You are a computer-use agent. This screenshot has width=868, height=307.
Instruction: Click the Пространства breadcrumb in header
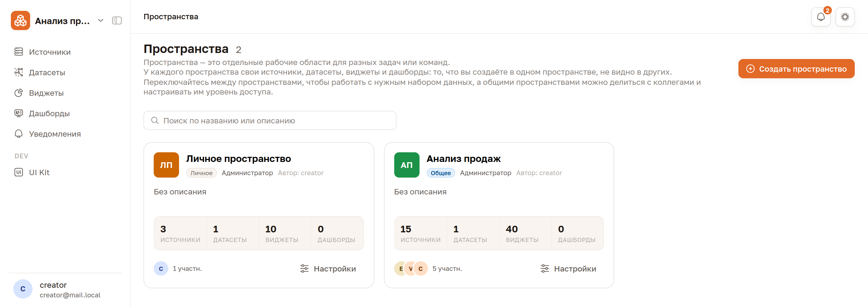[171, 17]
